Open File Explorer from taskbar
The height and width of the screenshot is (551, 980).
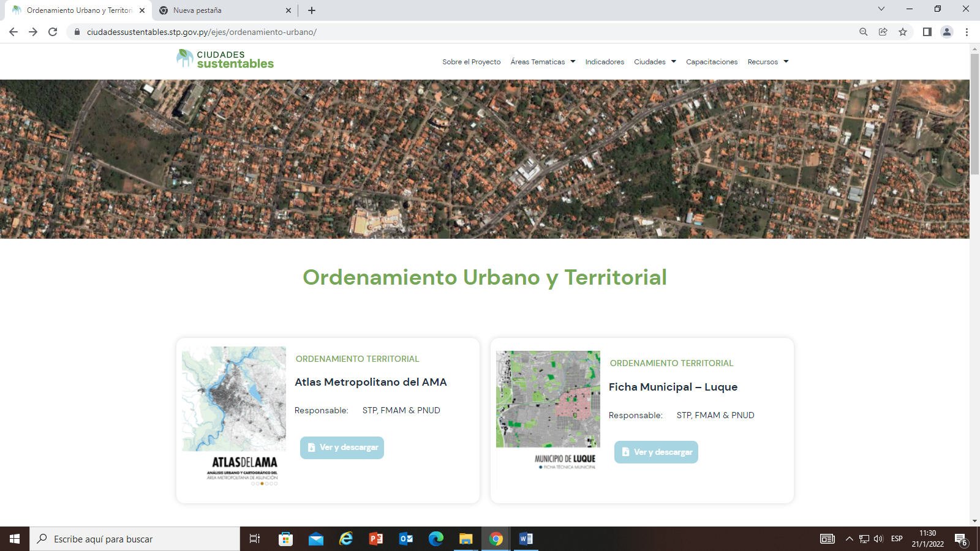466,539
